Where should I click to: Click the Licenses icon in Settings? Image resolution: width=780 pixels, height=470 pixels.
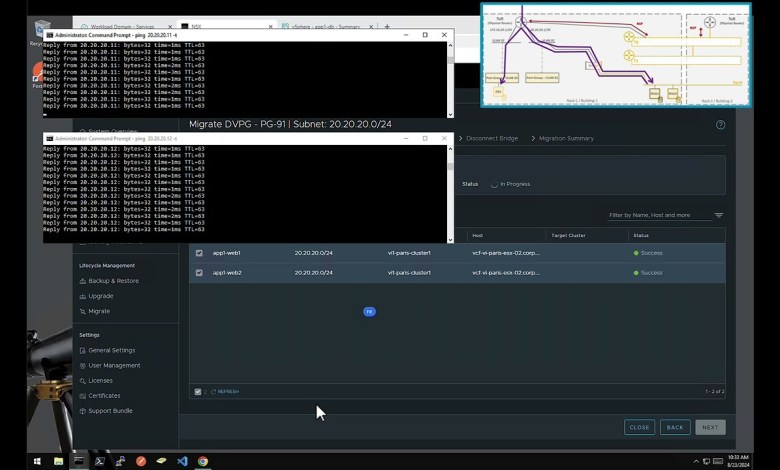(83, 380)
